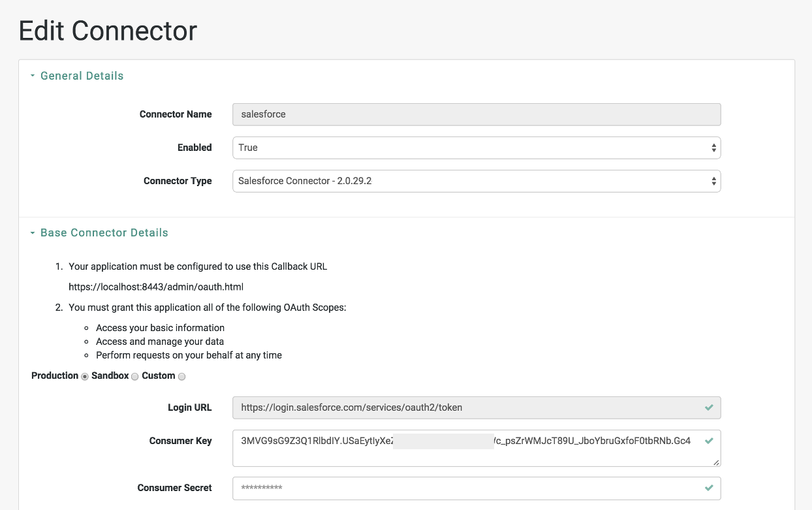The image size is (812, 510).
Task: Click the Login URL field
Action: point(476,407)
